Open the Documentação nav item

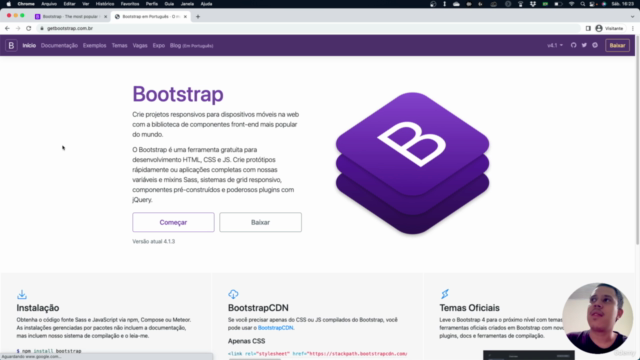(59, 45)
